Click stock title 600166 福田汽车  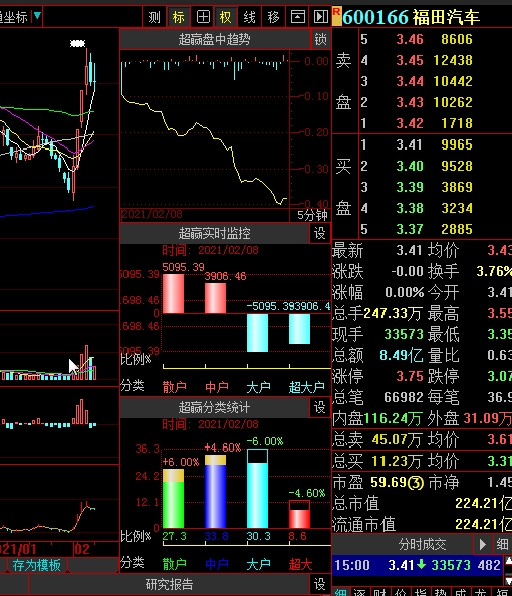[x=411, y=17]
